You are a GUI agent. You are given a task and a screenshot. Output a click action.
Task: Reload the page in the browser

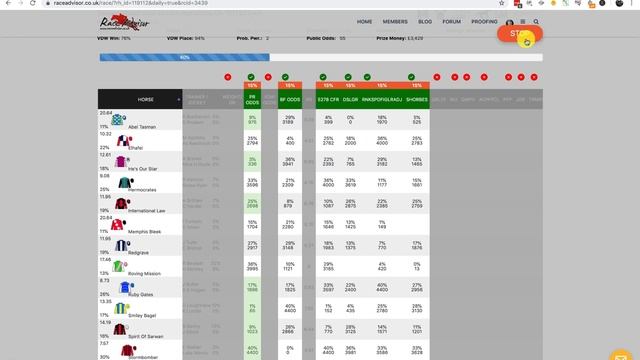33,3
